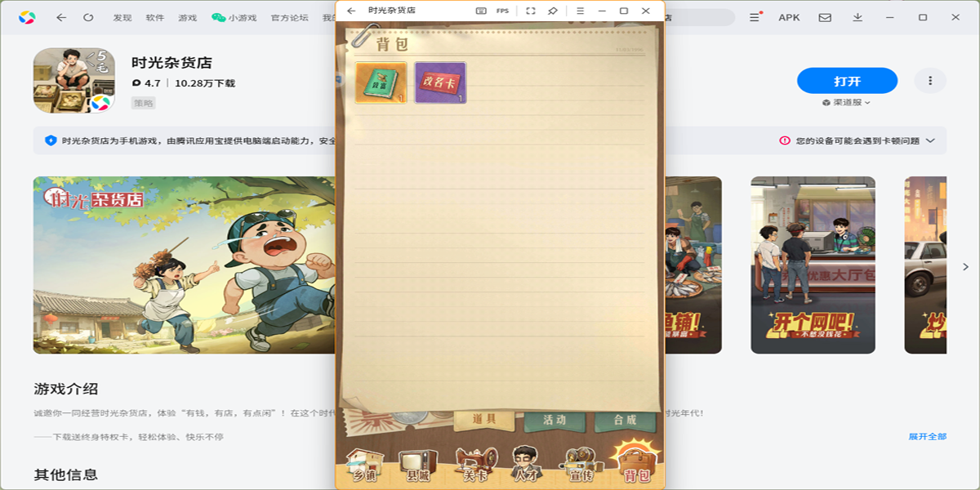
Task: Click the back arrow in game window title bar
Action: click(x=351, y=11)
